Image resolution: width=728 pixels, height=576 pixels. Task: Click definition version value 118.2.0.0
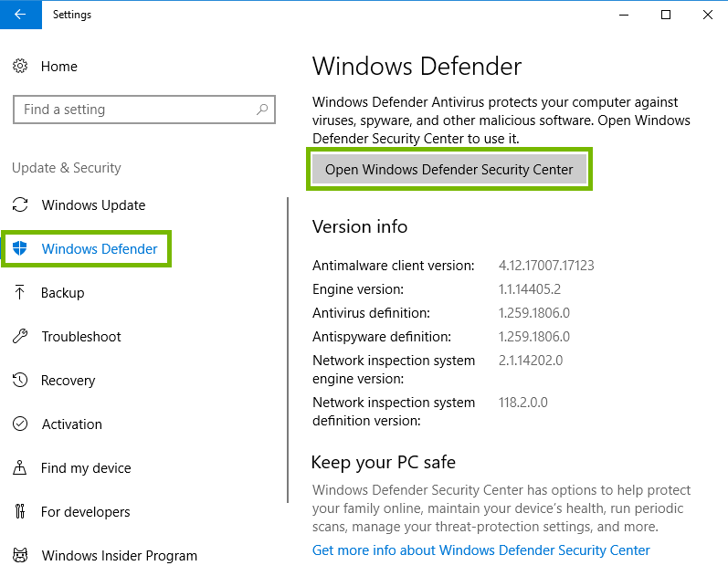[x=522, y=403]
